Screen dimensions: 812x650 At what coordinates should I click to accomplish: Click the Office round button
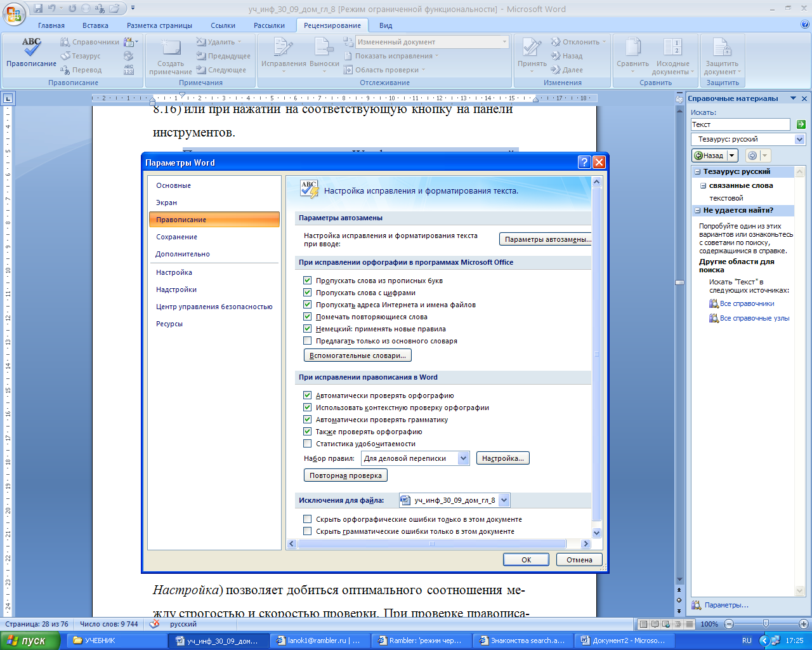pyautogui.click(x=15, y=14)
